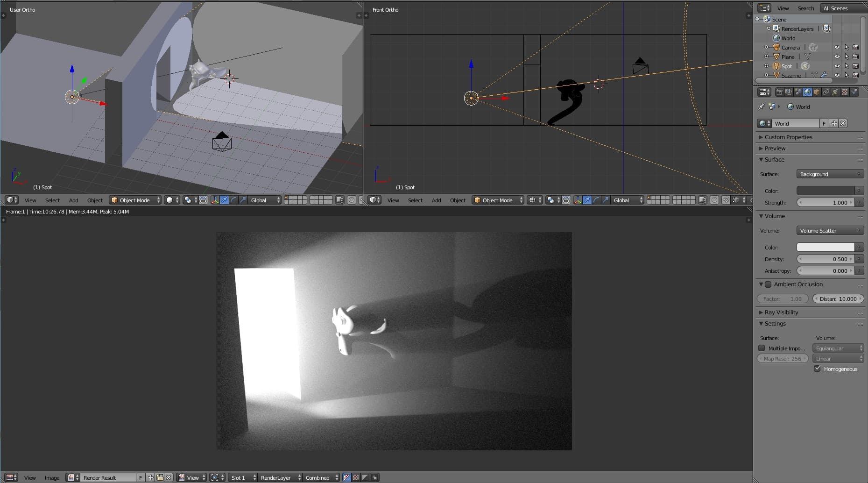Pin the properties context with pushpin icon
Image resolution: width=868 pixels, height=483 pixels.
[762, 107]
